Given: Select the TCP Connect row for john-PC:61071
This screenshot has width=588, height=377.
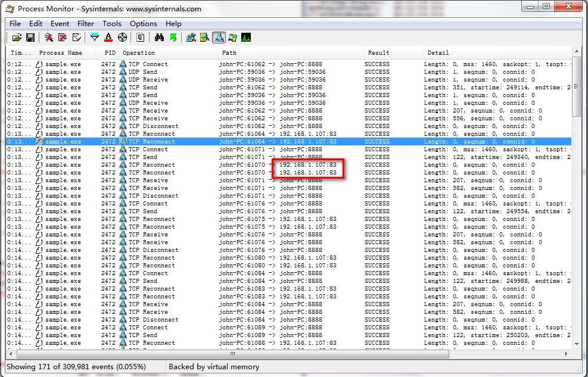Looking at the screenshot, I should 289,149.
